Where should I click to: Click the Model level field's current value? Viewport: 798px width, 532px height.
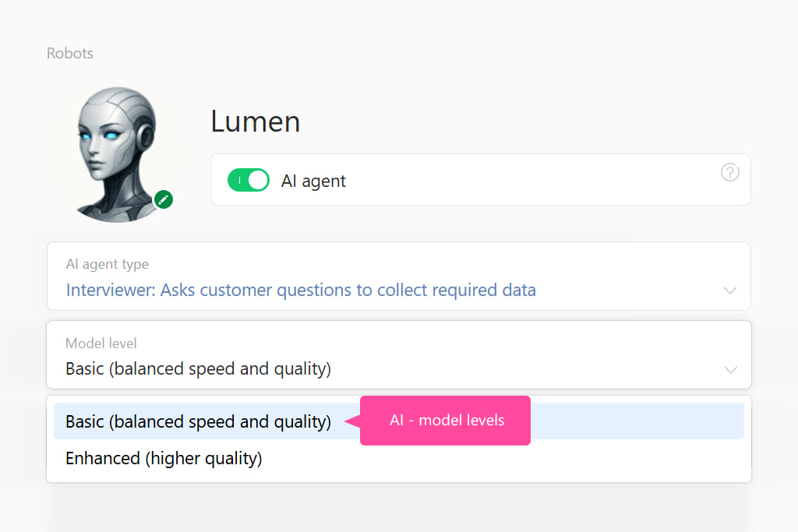click(198, 368)
